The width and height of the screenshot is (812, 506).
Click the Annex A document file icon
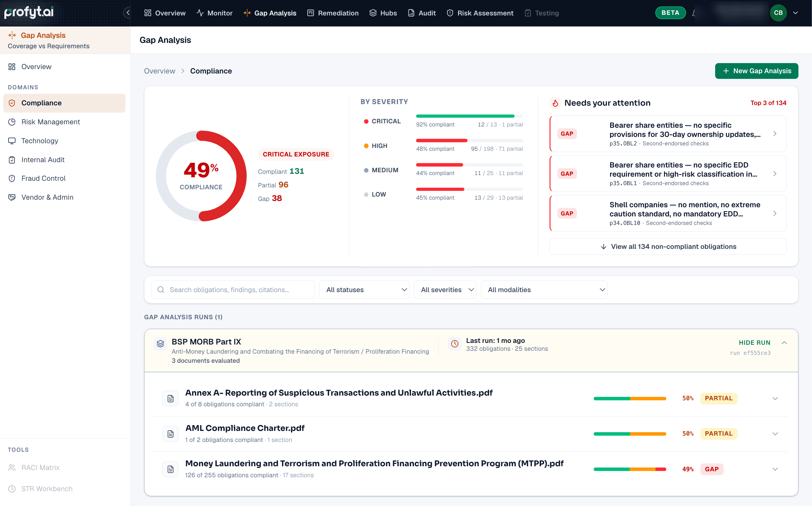pos(171,398)
